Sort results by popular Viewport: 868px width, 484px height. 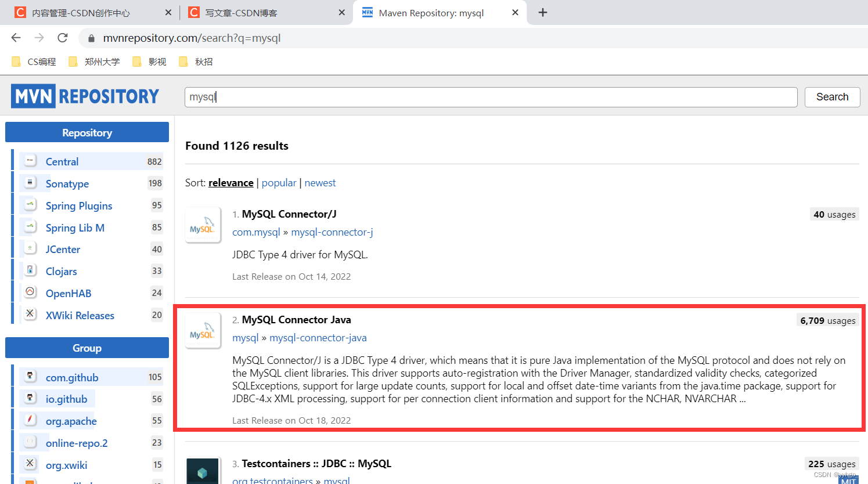[x=279, y=183]
